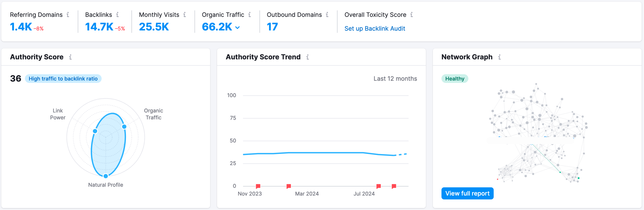The height and width of the screenshot is (210, 644).
Task: Open the Referring Domains info tooltip
Action: [x=68, y=15]
